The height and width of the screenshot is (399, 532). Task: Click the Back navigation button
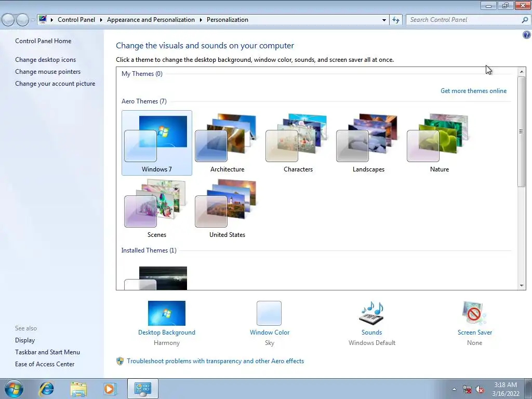8,20
